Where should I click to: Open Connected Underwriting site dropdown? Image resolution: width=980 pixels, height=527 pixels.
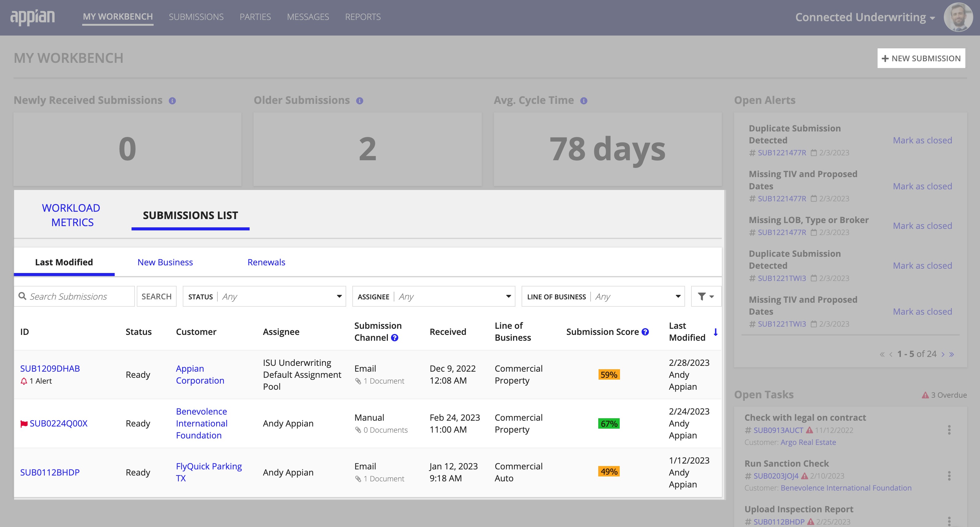(865, 17)
